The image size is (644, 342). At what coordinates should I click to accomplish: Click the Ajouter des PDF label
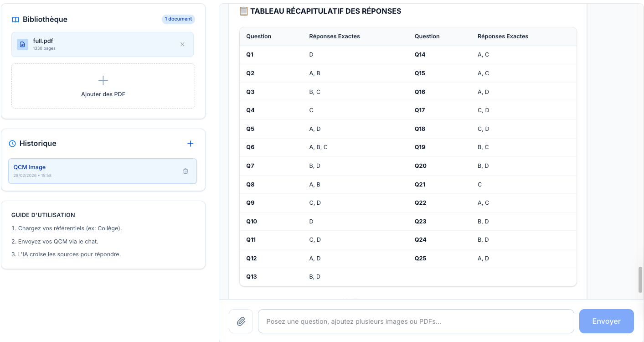pos(103,94)
